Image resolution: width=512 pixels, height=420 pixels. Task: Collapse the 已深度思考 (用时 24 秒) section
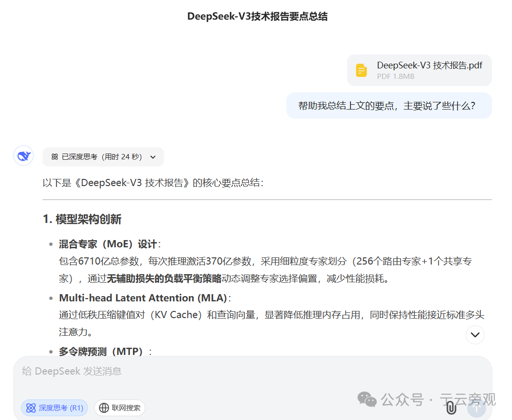pyautogui.click(x=103, y=157)
